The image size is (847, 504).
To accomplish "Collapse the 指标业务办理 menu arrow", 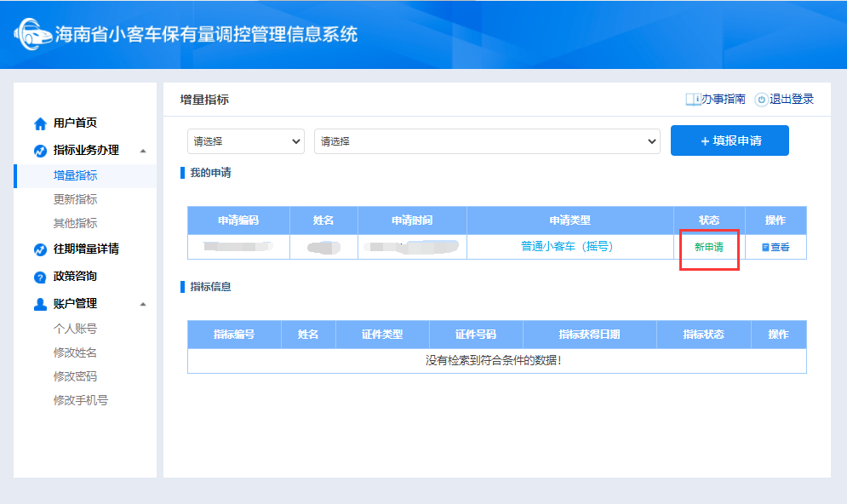I will (x=143, y=151).
